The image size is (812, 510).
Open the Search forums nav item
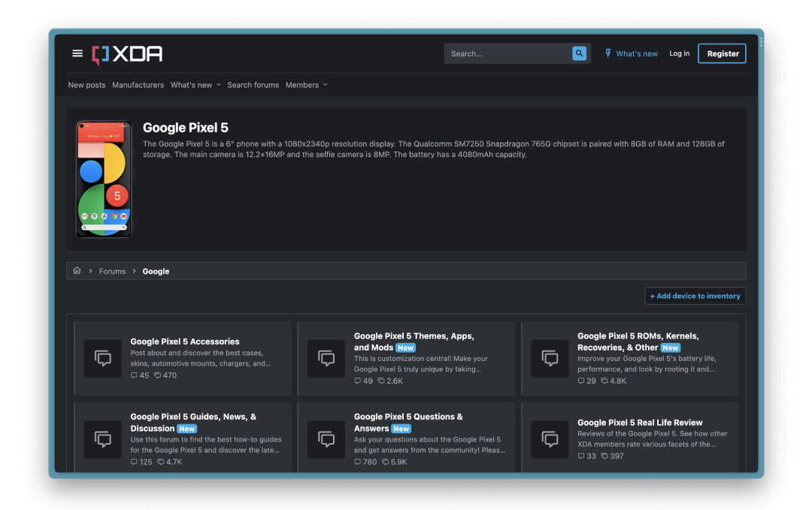(x=253, y=85)
